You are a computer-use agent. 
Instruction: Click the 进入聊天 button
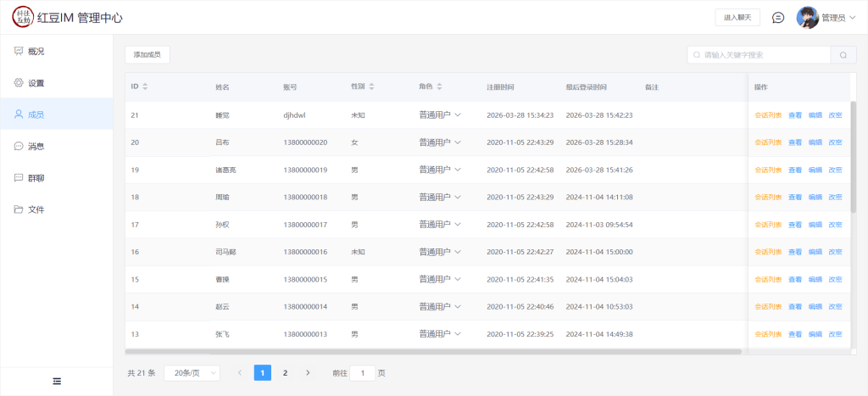[x=737, y=18]
